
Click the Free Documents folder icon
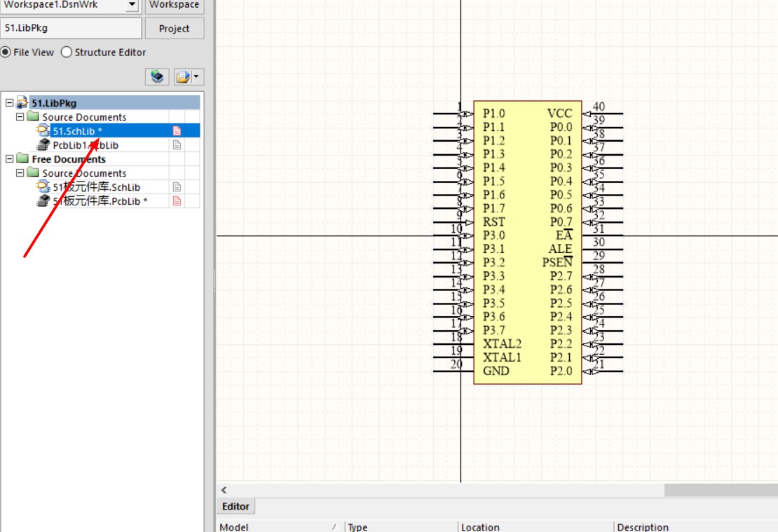coord(22,158)
